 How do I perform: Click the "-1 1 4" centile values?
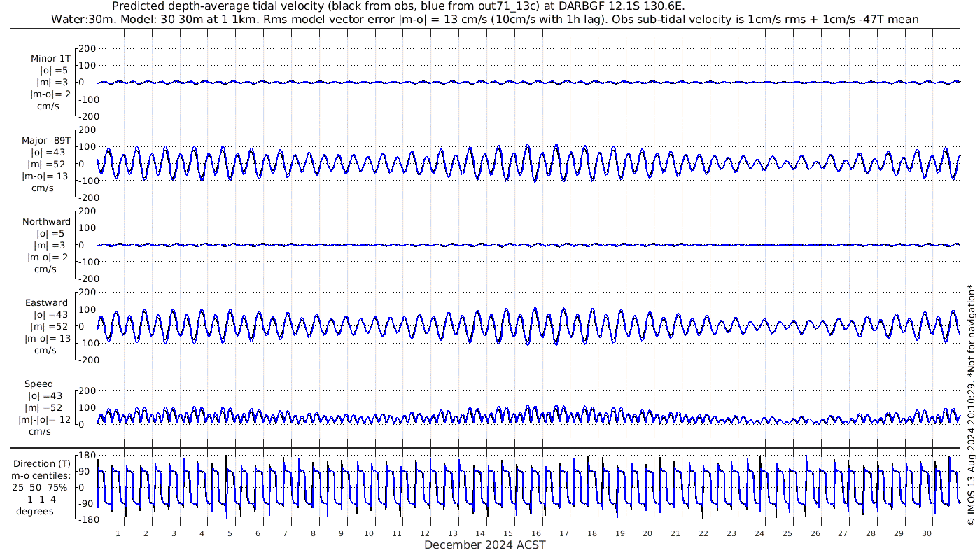tap(39, 499)
